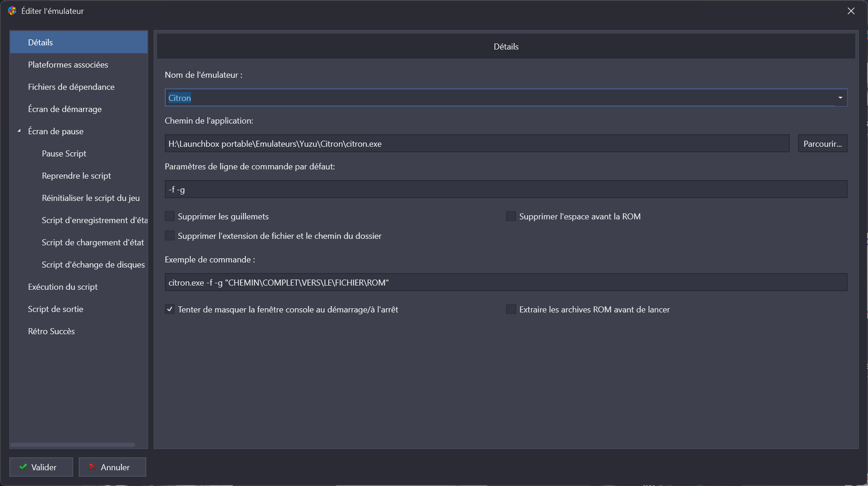
Task: Go to Écran de démarrage settings
Action: click(65, 109)
